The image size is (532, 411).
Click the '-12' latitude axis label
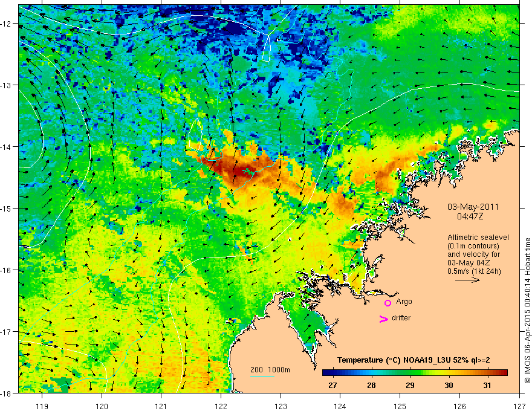click(x=6, y=24)
